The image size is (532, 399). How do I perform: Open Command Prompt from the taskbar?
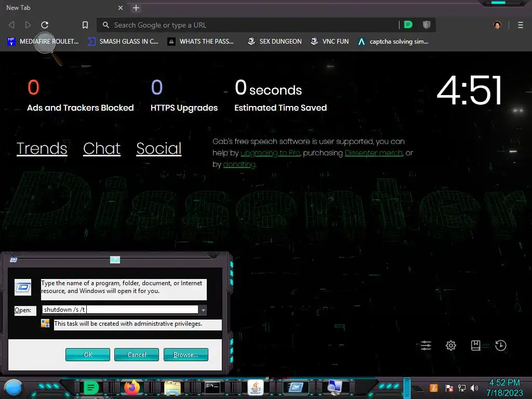pos(213,387)
